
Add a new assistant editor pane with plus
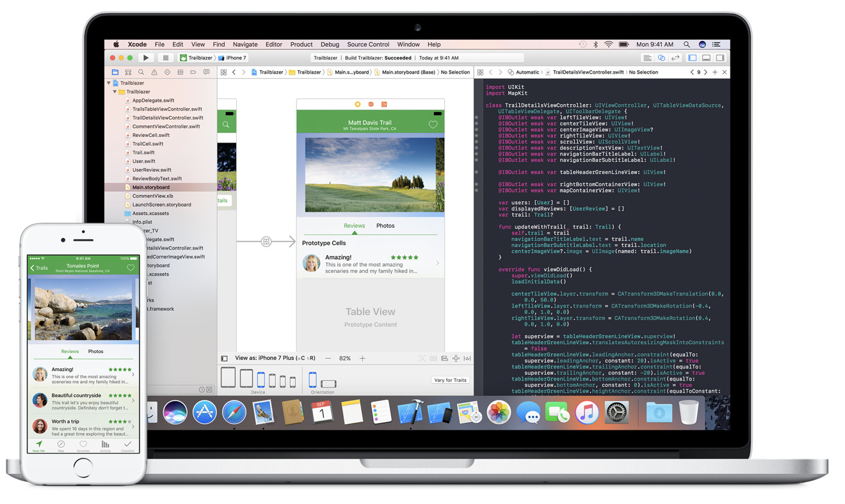[715, 72]
